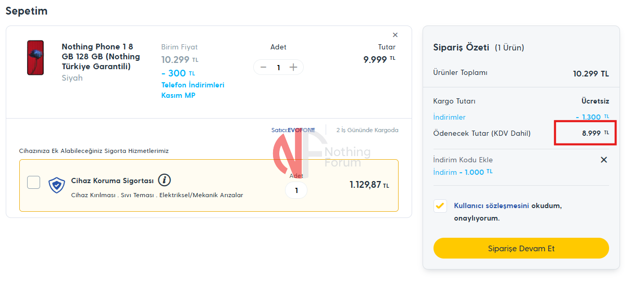
Task: Open info icon for Cihaz Koruma Sigortası
Action: [164, 181]
